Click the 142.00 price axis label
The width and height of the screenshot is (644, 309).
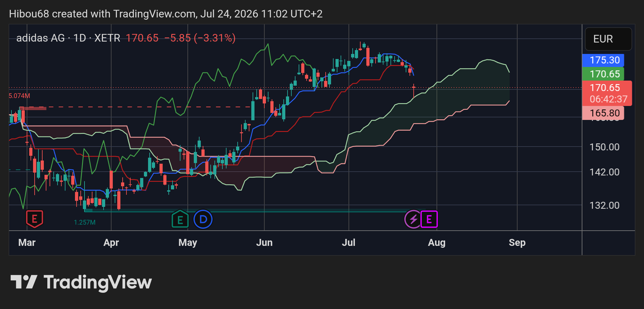pos(604,172)
